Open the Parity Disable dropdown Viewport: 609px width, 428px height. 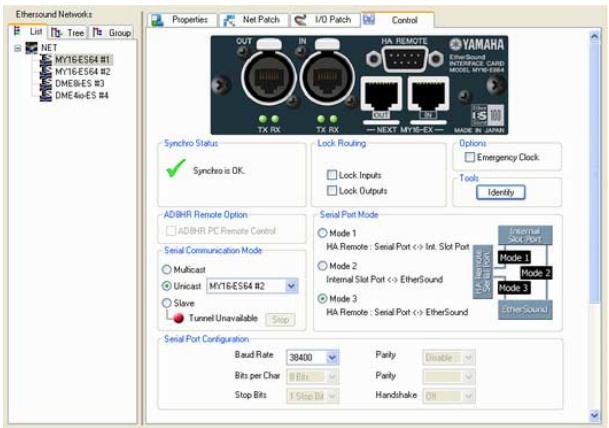[x=468, y=357]
